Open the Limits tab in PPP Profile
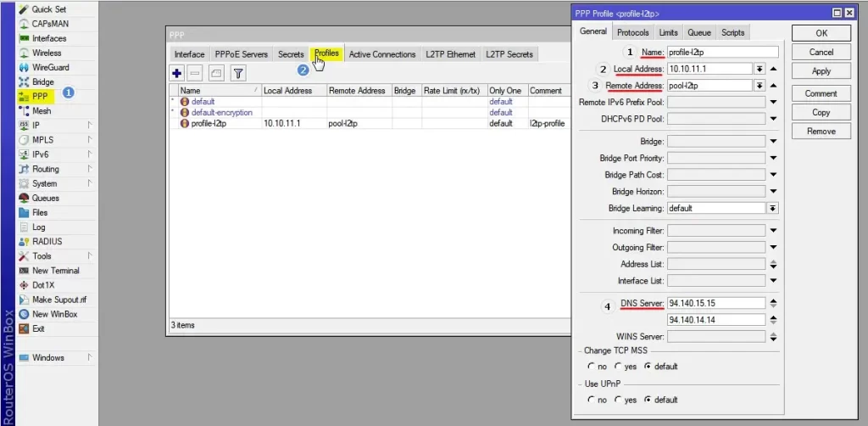This screenshot has height=426, width=868. (x=668, y=33)
